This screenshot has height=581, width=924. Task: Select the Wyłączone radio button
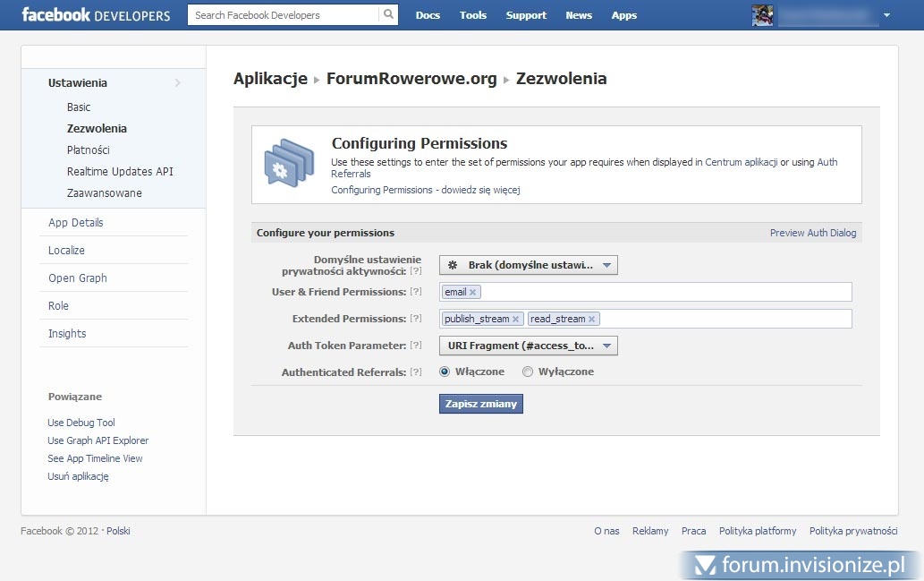pyautogui.click(x=528, y=372)
